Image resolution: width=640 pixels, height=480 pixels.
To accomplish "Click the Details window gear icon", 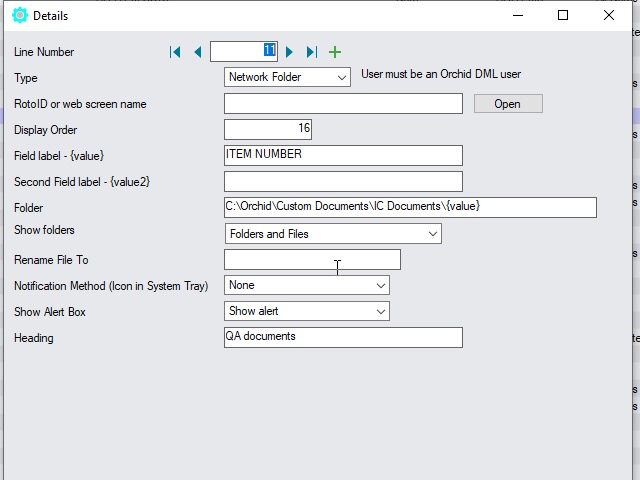I will pos(19,15).
